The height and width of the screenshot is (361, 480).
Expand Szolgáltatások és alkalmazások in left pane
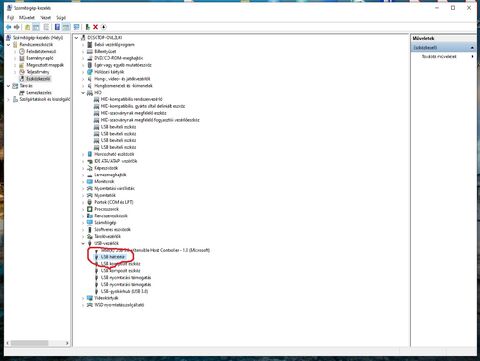(x=9, y=99)
